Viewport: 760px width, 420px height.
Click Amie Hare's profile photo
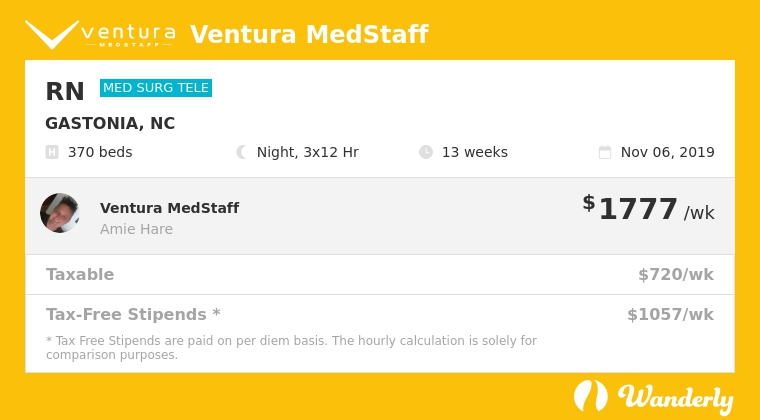pyautogui.click(x=60, y=213)
